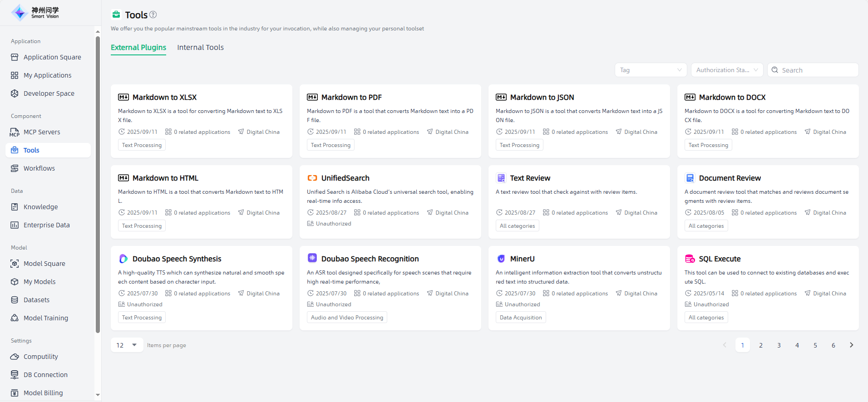Go to page 3 of results
The image size is (868, 402).
pos(779,345)
